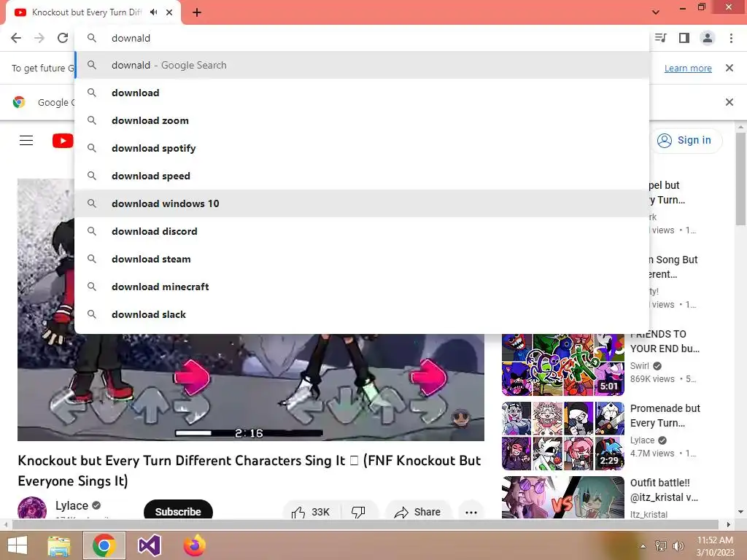
Task: Choose the 'download steam' suggestion
Action: 363,259
